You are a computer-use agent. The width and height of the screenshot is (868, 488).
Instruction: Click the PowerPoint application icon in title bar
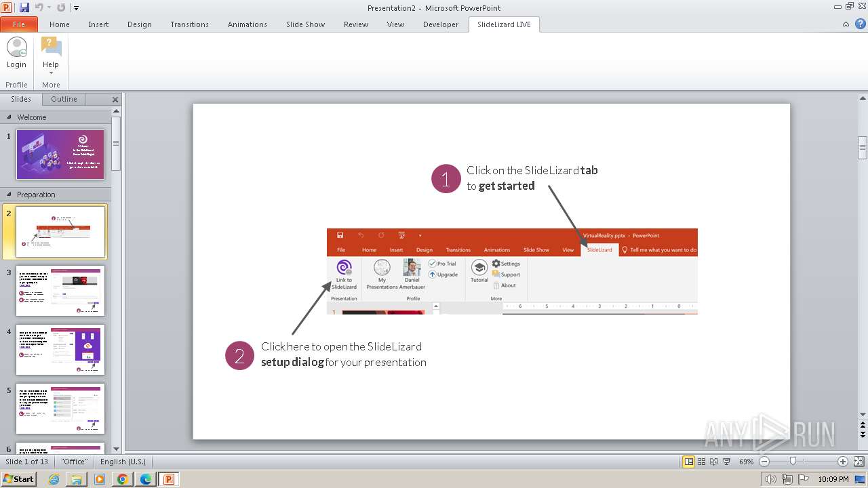pos(7,7)
